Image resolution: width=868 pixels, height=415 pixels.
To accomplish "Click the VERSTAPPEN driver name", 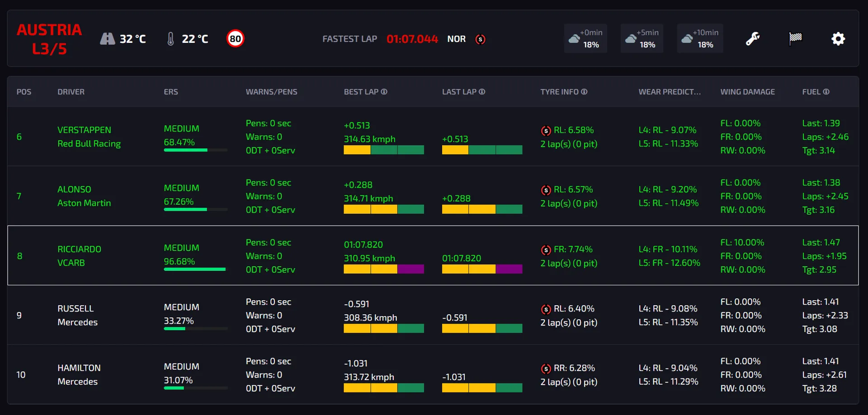I will (x=84, y=130).
